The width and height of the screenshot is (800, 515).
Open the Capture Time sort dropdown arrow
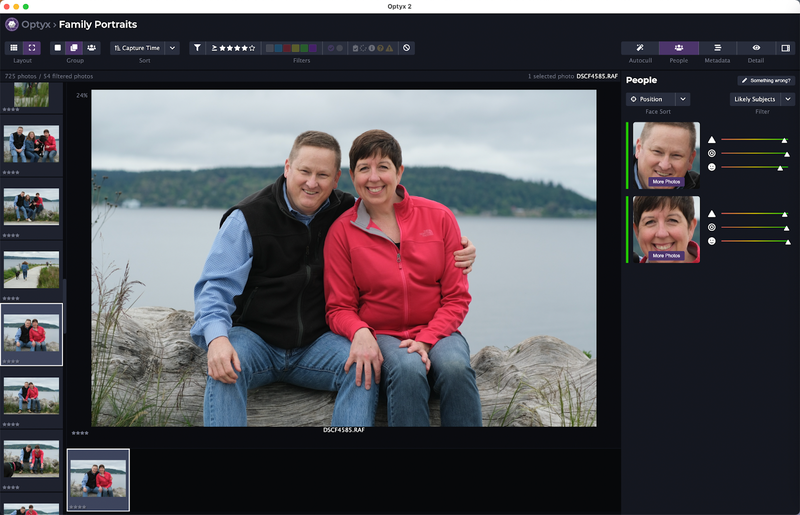coord(172,47)
